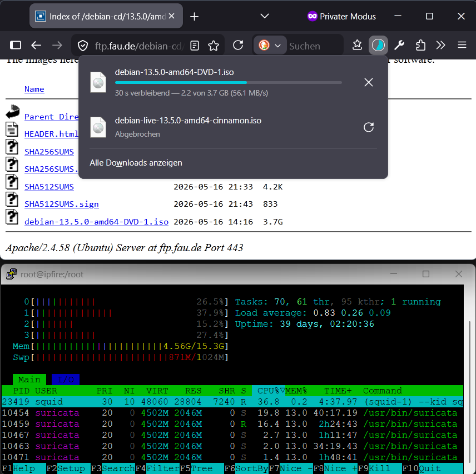This screenshot has width=476, height=474.
Task: Select suricata process row 10471
Action: pos(232,457)
